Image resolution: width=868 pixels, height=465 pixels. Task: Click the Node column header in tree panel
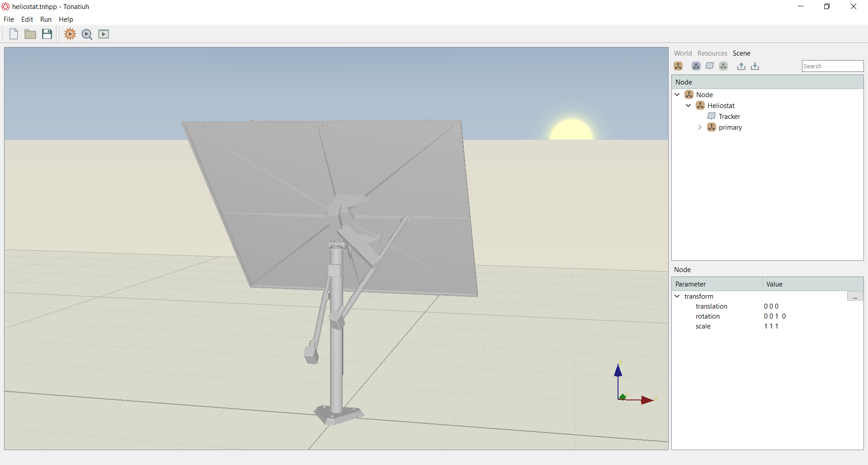tap(768, 82)
